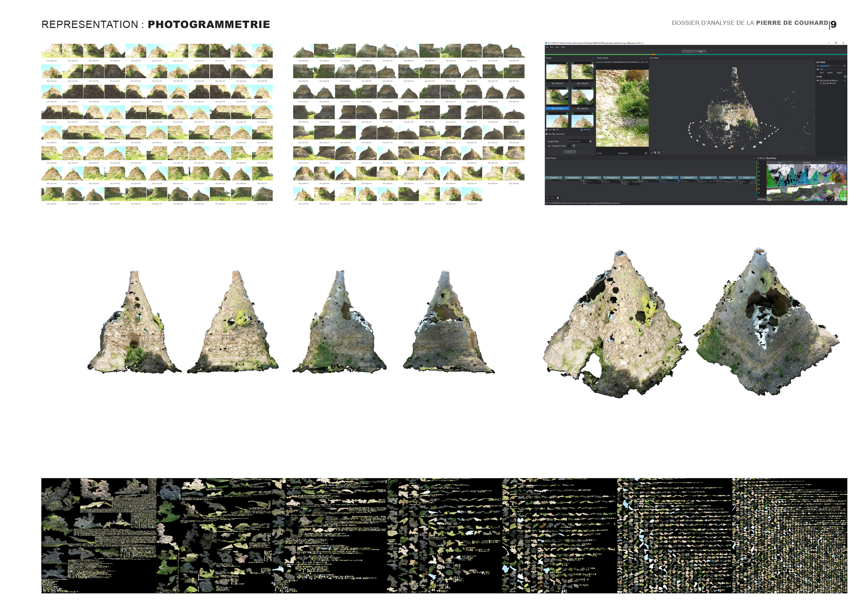The height and width of the screenshot is (614, 868).
Task: Select the DSC_0408.JPG image thumbnail
Action: pos(582,97)
